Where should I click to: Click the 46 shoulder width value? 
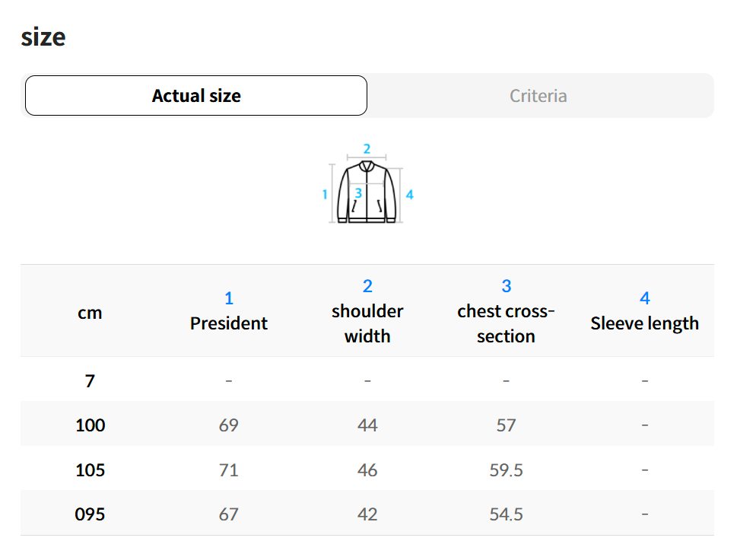367,469
